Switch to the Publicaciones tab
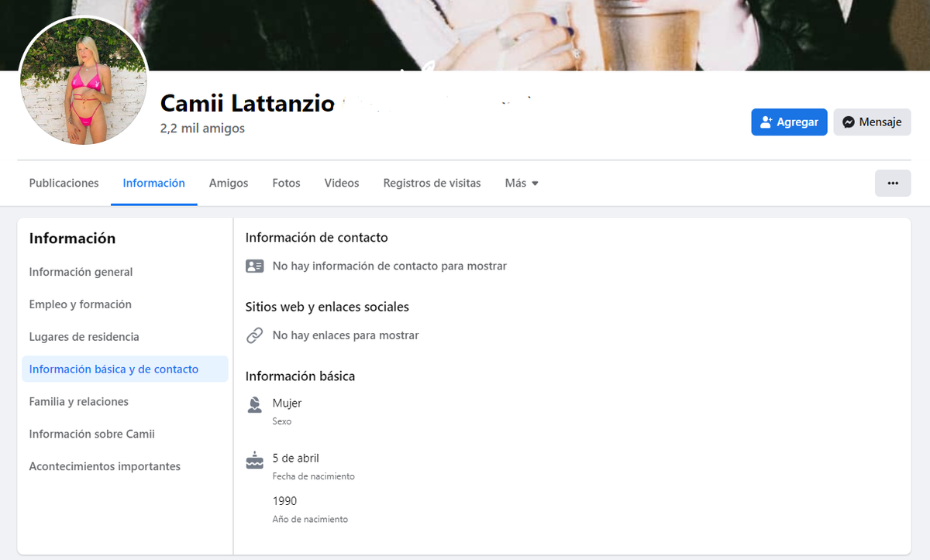930x560 pixels. 64,184
